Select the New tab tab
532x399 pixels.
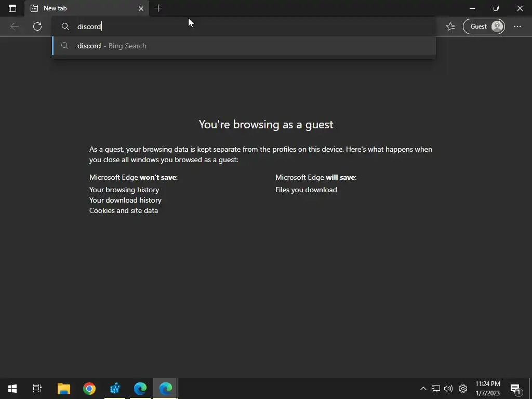coord(87,8)
